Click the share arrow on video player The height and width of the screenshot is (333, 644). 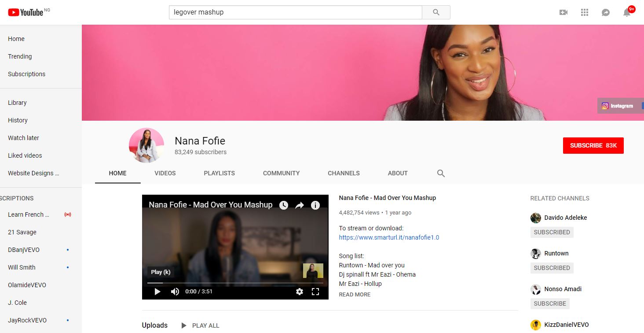[300, 205]
